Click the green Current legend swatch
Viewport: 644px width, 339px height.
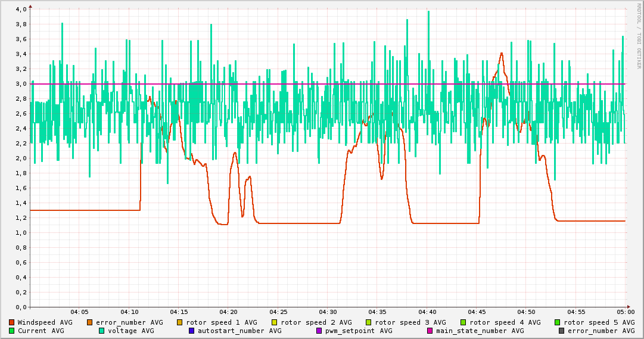12,331
